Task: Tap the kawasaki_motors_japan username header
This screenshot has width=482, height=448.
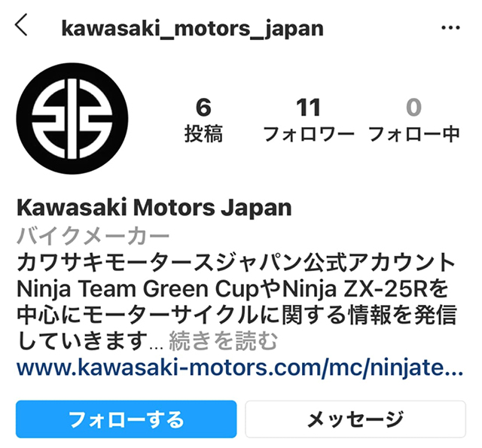Action: click(x=193, y=29)
